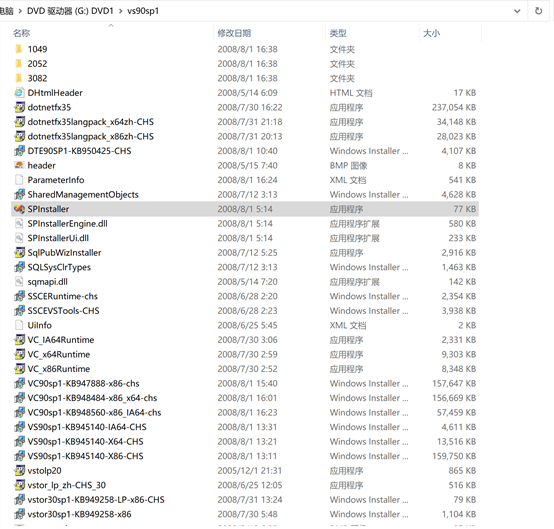
Task: Click the 237,054 KB size value
Action: (454, 107)
